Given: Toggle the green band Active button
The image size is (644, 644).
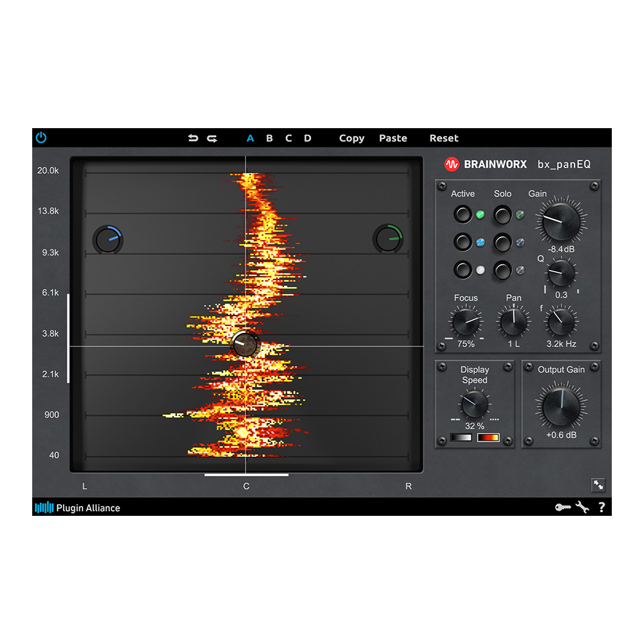Looking at the screenshot, I should point(463,214).
